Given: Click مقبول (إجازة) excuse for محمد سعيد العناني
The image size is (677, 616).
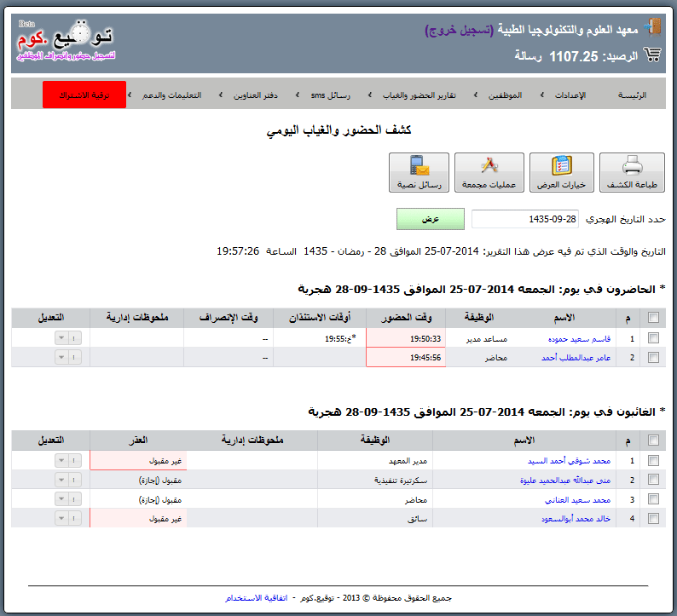Looking at the screenshot, I should pos(160,499).
